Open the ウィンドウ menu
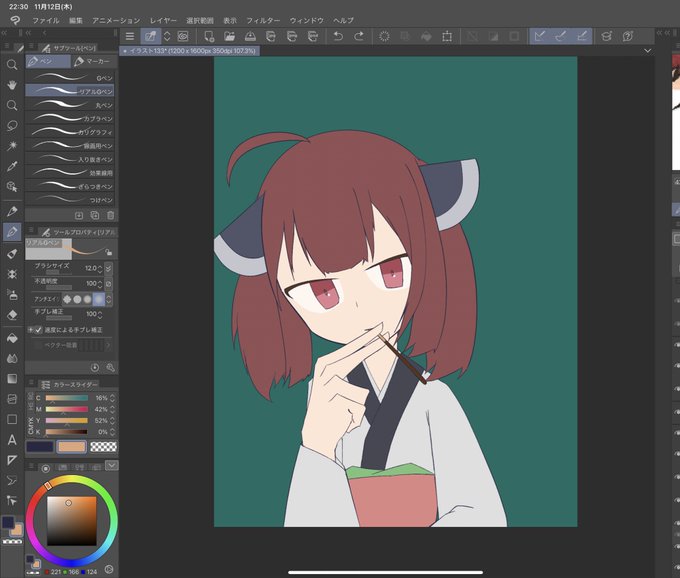Image resolution: width=680 pixels, height=578 pixels. point(307,20)
